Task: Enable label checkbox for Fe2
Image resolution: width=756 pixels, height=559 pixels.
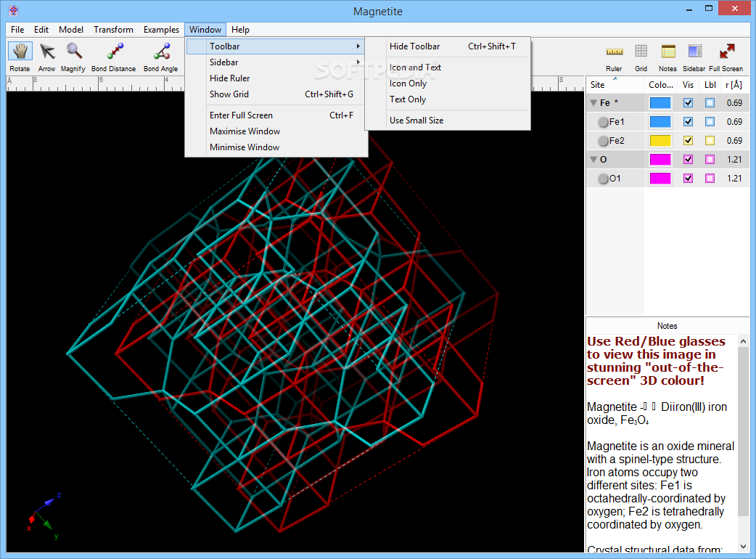Action: coord(710,140)
